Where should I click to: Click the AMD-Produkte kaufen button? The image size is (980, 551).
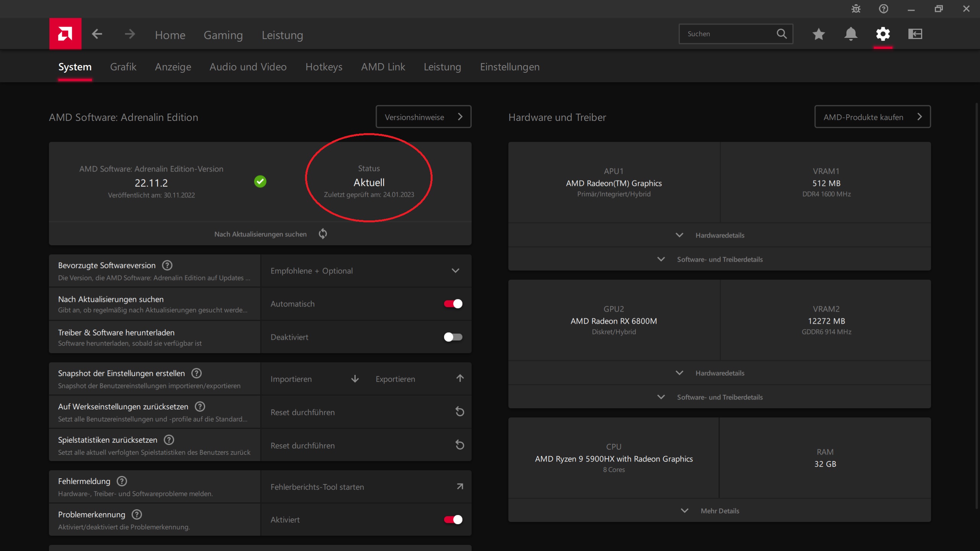point(872,117)
